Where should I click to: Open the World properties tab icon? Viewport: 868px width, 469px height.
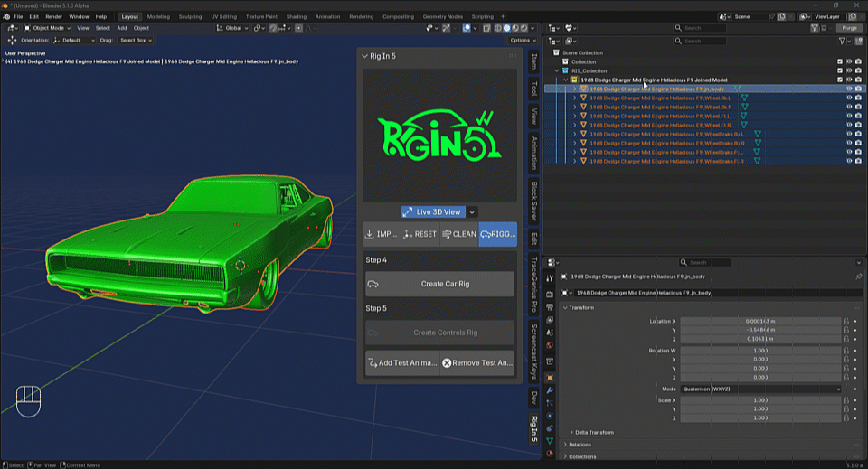point(550,346)
